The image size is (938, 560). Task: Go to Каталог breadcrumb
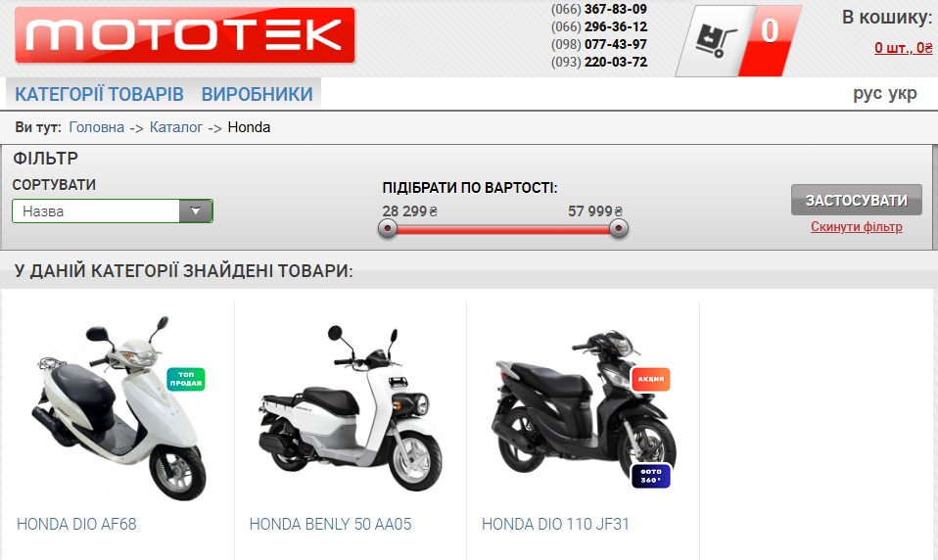(x=176, y=127)
